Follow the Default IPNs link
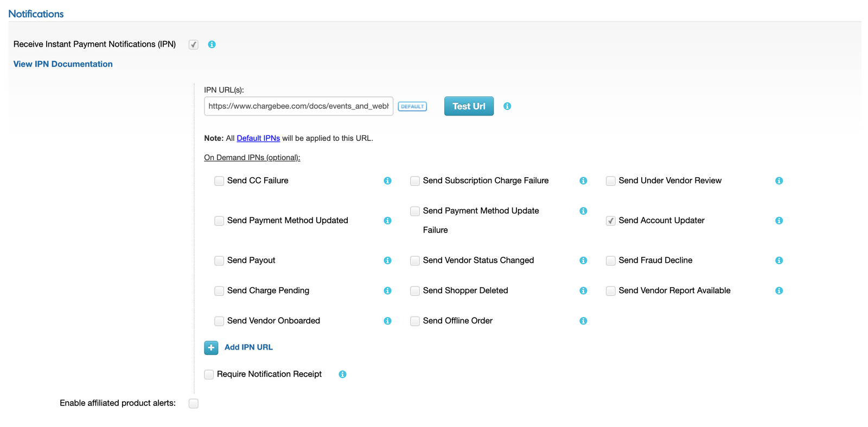 tap(258, 138)
